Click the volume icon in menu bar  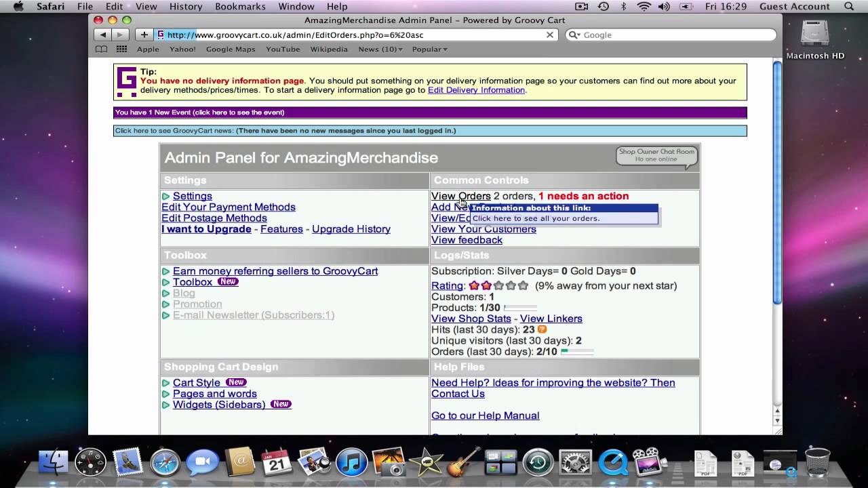point(664,6)
